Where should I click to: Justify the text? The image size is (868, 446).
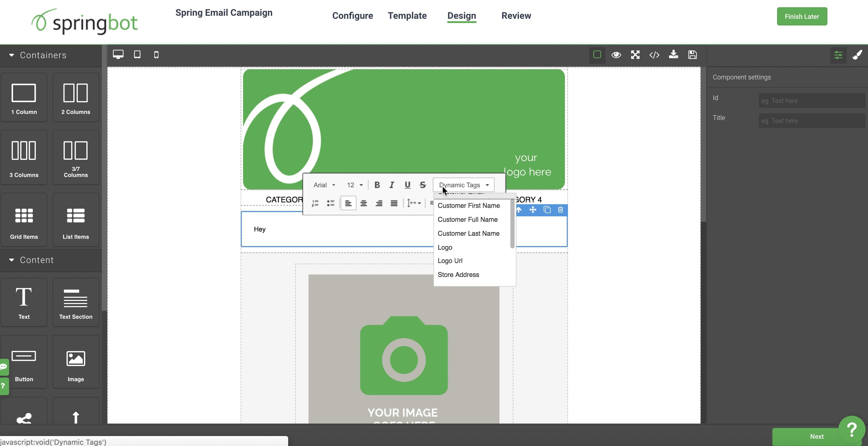click(x=394, y=203)
